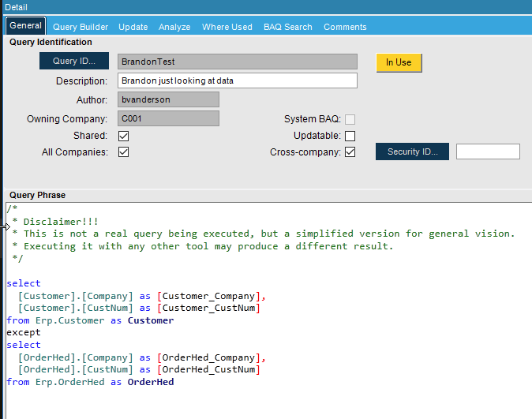Click 'from Erp.OrderHed as OrderHed' line
Screen dimensions: 532x419
click(x=90, y=382)
